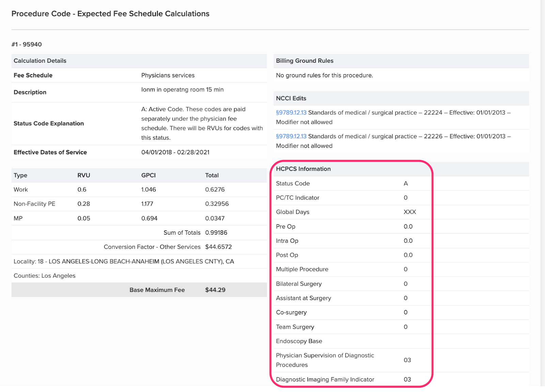
Task: Select the NCCI Edits section header
Action: coord(291,98)
